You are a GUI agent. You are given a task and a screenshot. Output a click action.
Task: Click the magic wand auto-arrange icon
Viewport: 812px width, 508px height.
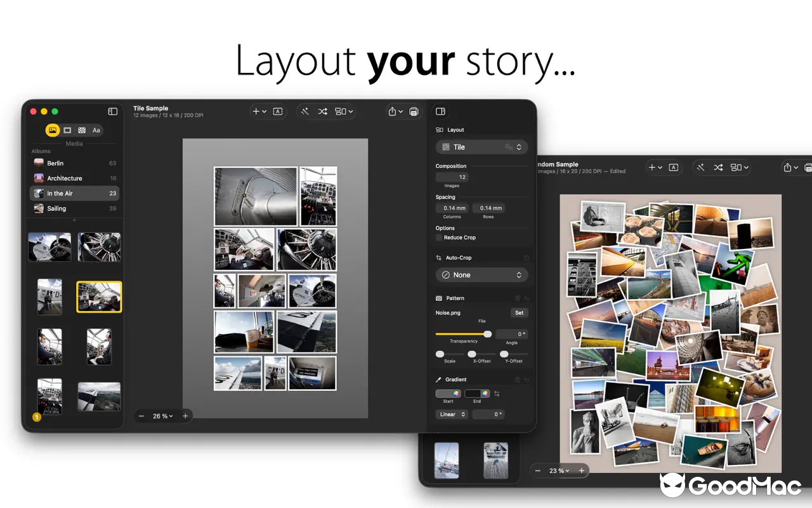click(x=304, y=111)
